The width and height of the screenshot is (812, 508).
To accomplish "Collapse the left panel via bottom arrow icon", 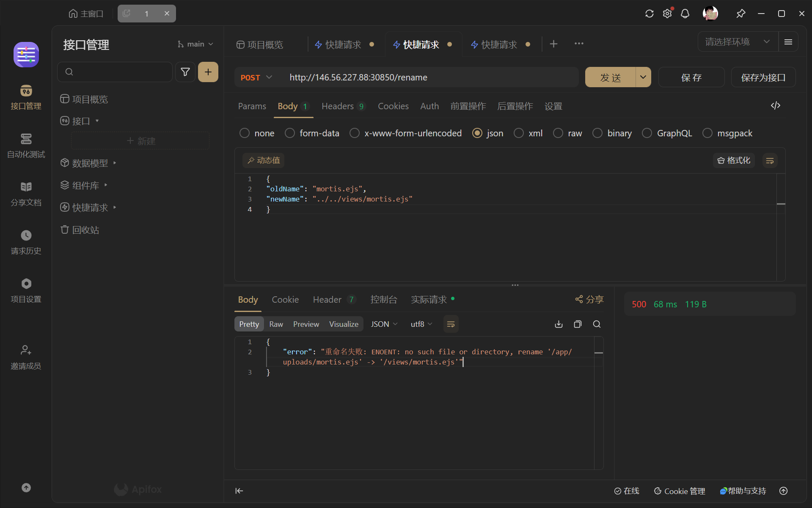I will pyautogui.click(x=239, y=491).
